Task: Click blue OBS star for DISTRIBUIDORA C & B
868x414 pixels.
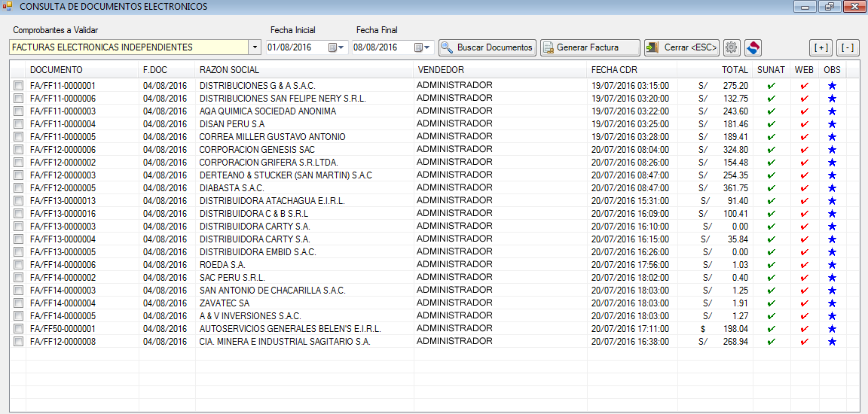Action: pos(832,213)
